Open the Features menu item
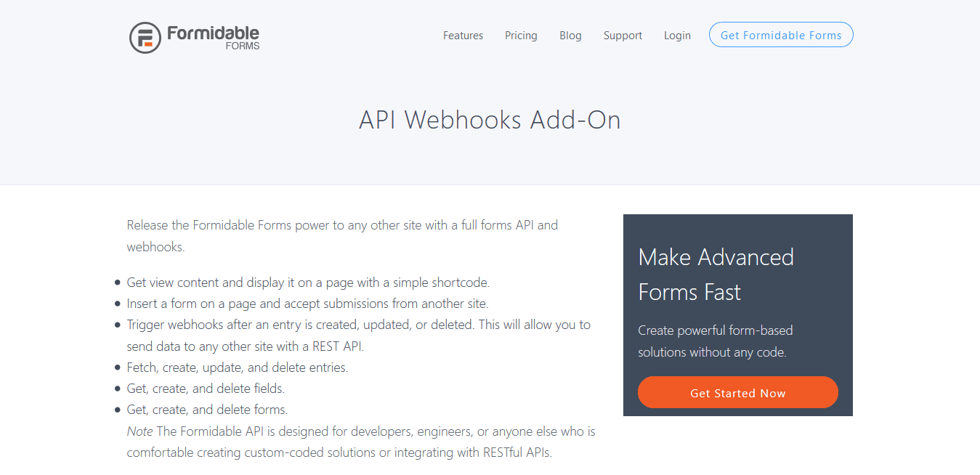Viewport: 980px width, 475px height. pyautogui.click(x=463, y=36)
